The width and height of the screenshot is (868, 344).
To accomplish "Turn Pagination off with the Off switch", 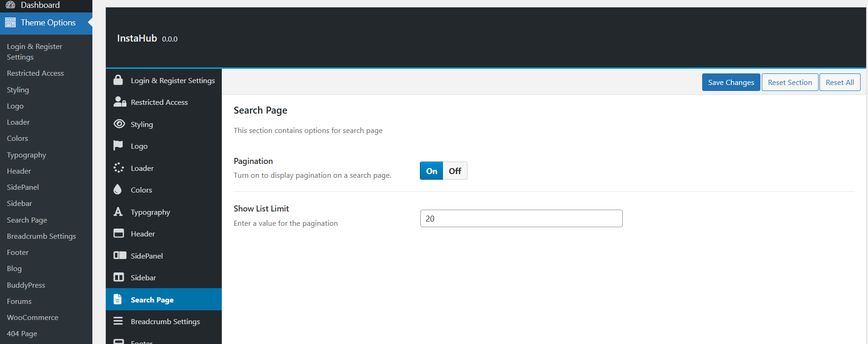I will click(455, 171).
